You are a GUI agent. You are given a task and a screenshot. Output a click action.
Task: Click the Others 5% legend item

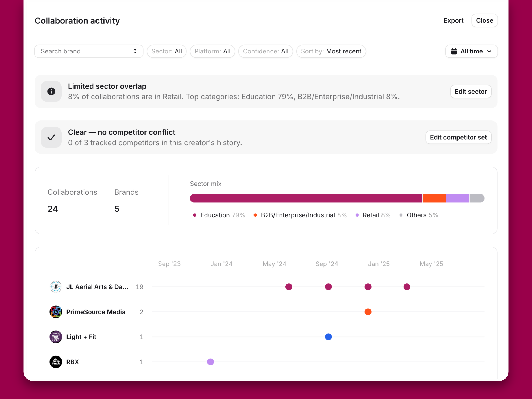click(419, 215)
